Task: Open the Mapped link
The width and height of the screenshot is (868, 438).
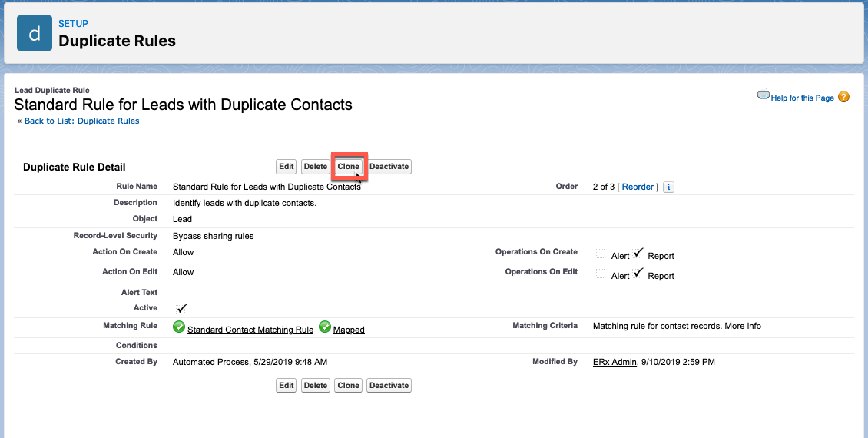Action: click(x=349, y=330)
